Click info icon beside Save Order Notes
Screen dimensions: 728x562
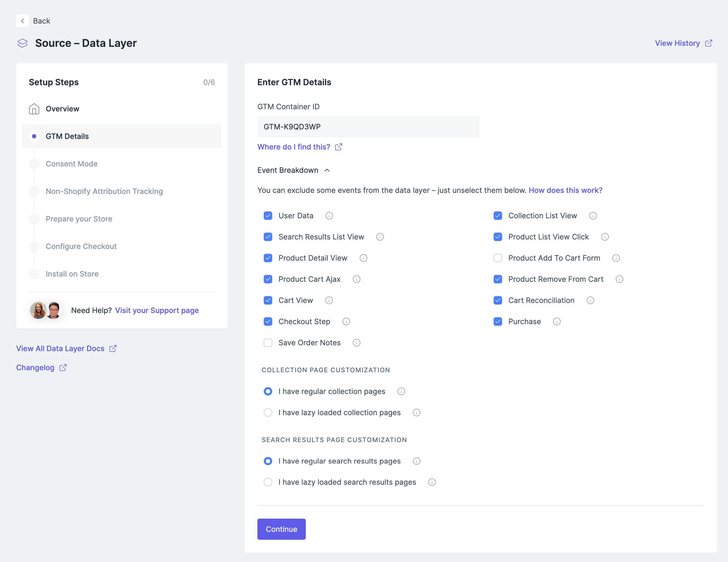[x=356, y=343]
